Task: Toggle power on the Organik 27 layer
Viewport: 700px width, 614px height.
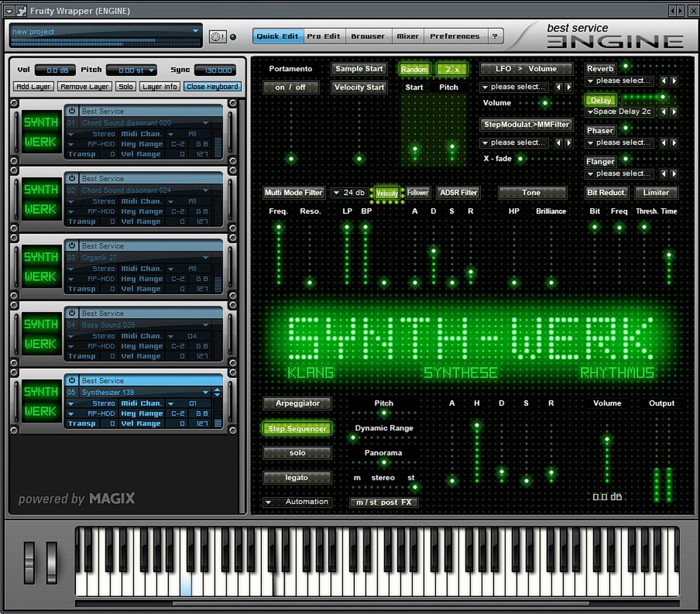Action: [72, 246]
